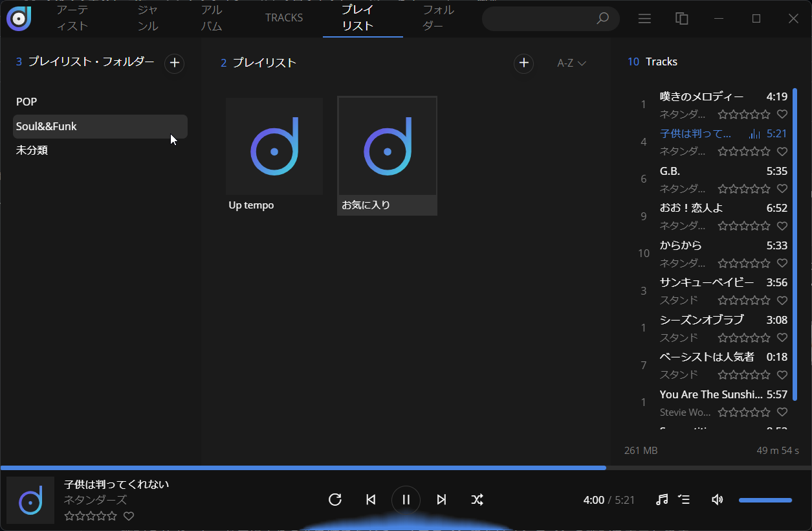Click the mini-player switch icon
Screen dimensions: 812x531
(x=681, y=19)
